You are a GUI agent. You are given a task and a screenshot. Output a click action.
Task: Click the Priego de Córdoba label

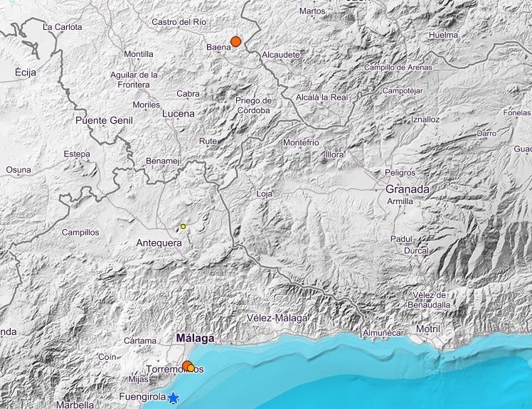click(x=253, y=105)
